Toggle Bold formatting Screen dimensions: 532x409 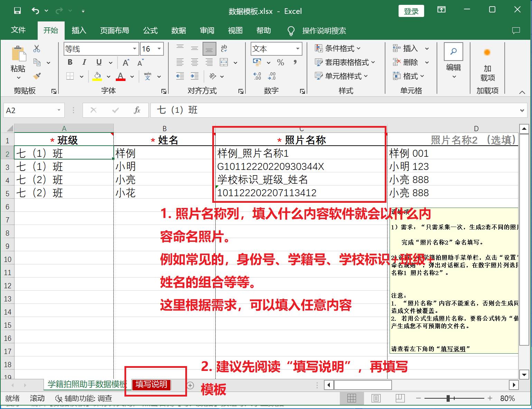pos(70,62)
